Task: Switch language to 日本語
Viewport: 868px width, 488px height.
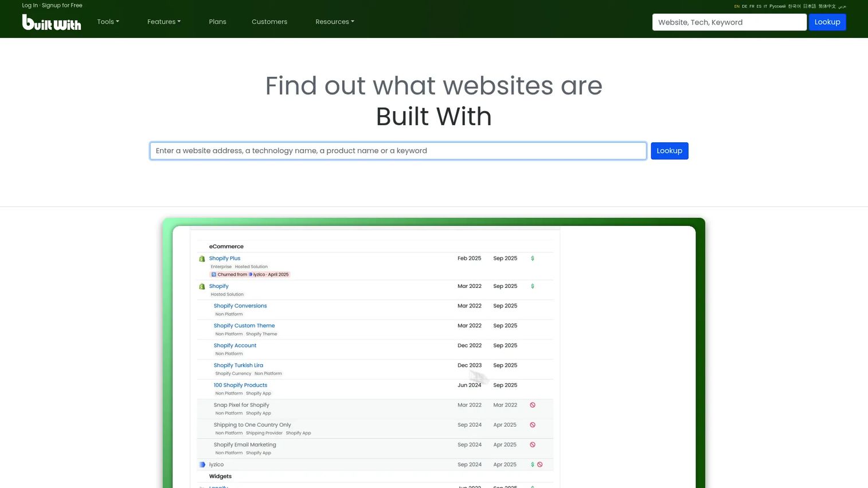Action: point(810,6)
